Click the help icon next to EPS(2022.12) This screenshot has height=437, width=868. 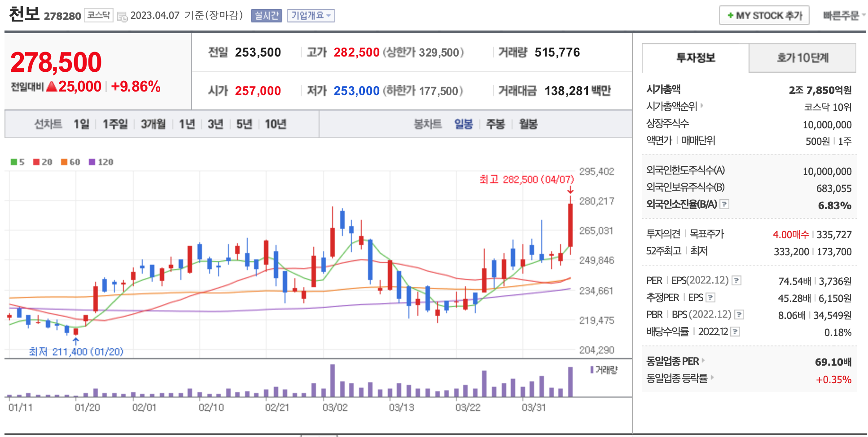[736, 281]
